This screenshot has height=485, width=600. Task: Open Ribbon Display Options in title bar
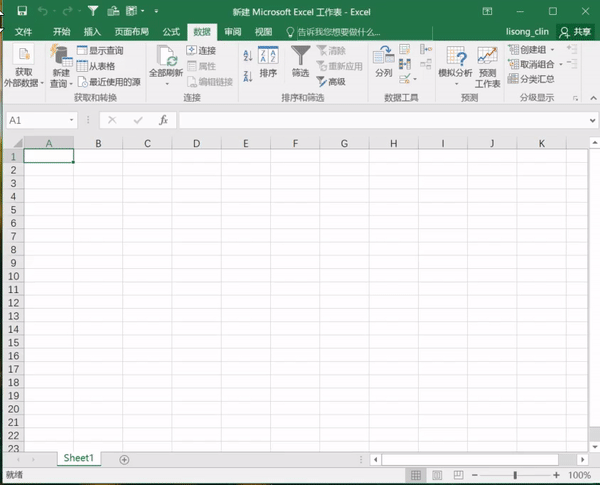click(487, 11)
